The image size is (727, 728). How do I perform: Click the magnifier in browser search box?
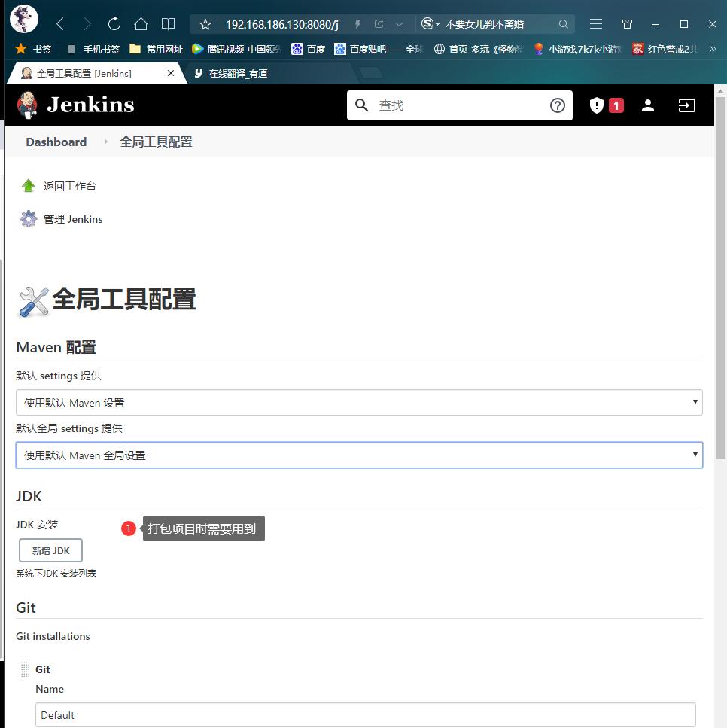click(563, 24)
